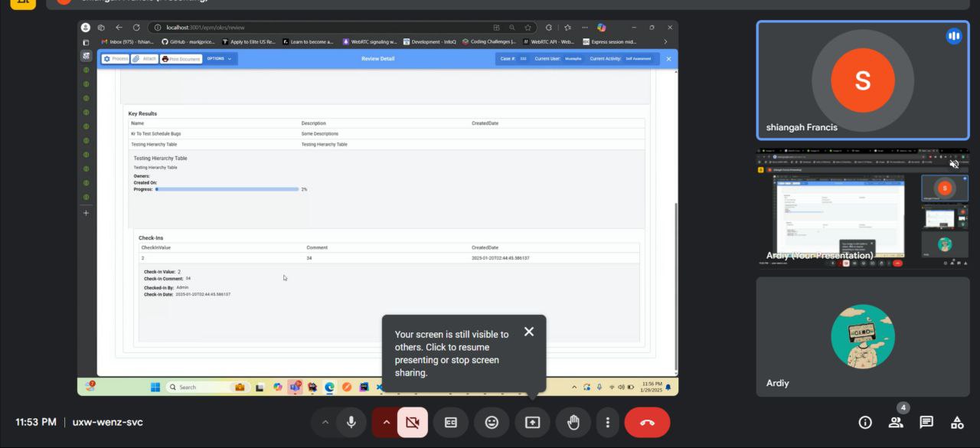The image size is (980, 448).
Task: Leave the call with red hang-up button
Action: (x=647, y=422)
